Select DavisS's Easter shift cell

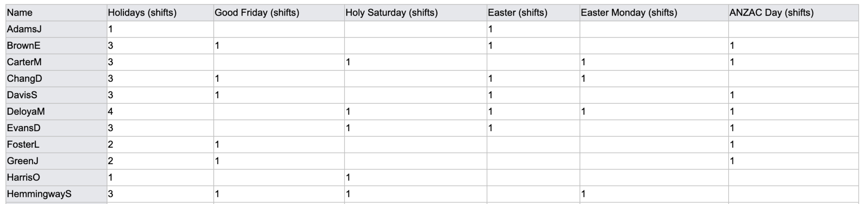pos(533,95)
